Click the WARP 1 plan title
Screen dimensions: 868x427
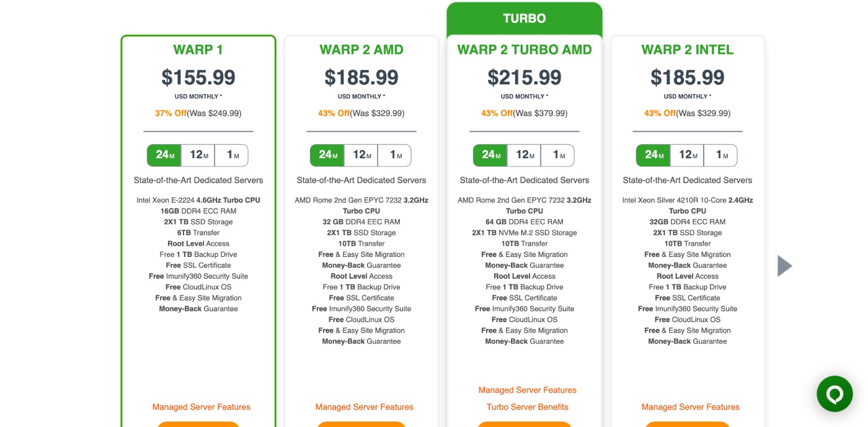198,49
